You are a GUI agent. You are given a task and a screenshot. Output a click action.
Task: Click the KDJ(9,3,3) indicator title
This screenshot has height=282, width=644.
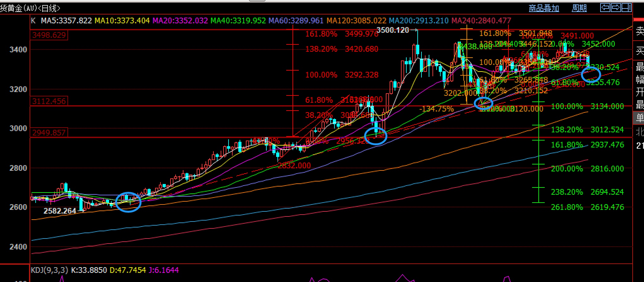coord(49,270)
